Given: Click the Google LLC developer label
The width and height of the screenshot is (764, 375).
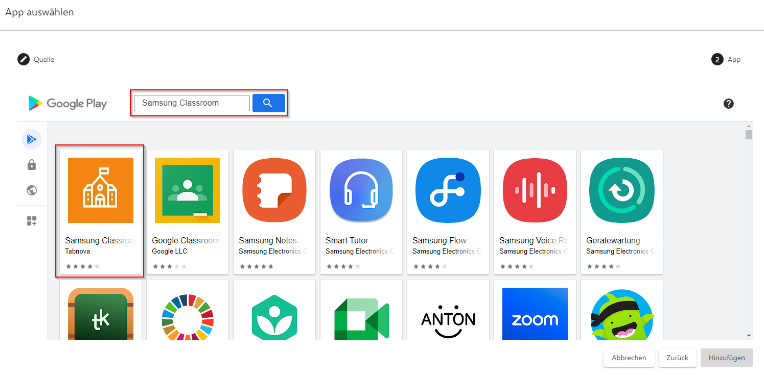Looking at the screenshot, I should tap(170, 252).
